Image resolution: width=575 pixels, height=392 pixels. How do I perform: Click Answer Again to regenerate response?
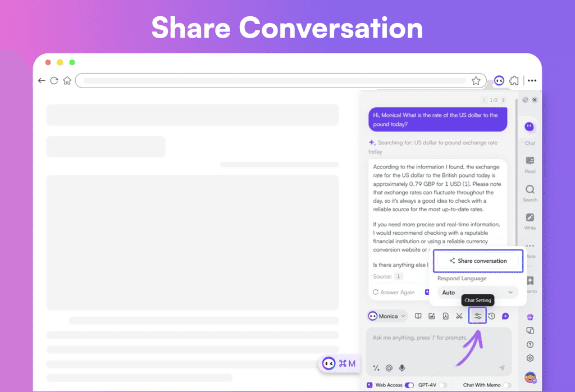point(394,293)
